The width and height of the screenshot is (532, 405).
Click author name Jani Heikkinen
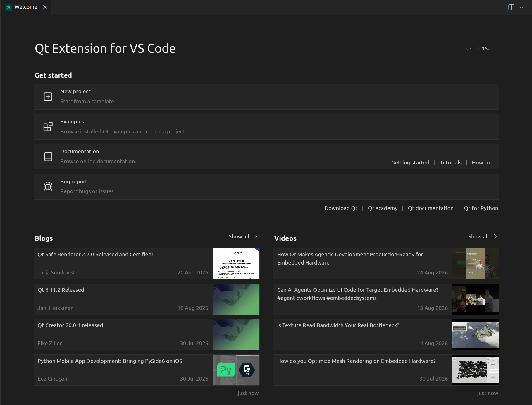(56, 308)
